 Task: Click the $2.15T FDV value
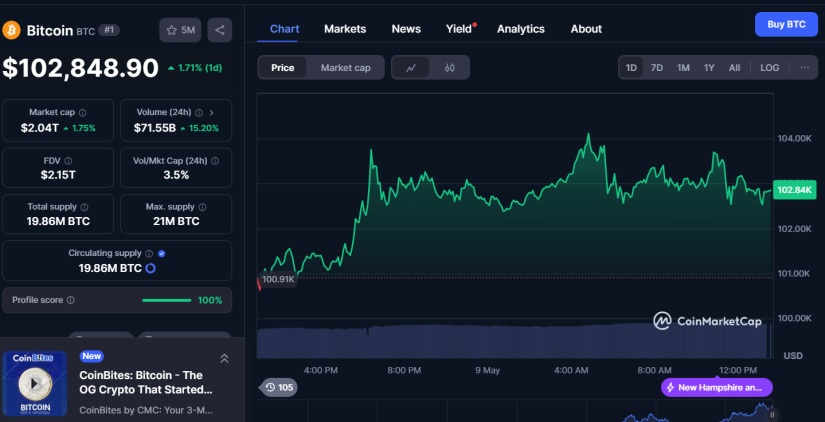pos(58,175)
